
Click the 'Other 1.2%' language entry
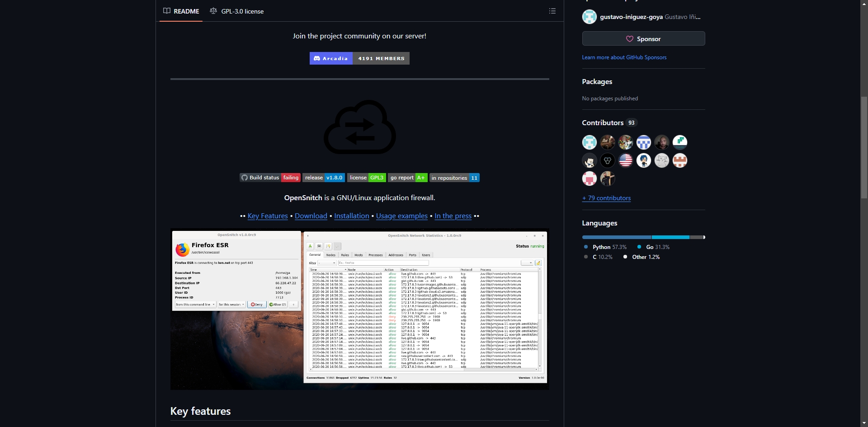(x=641, y=257)
